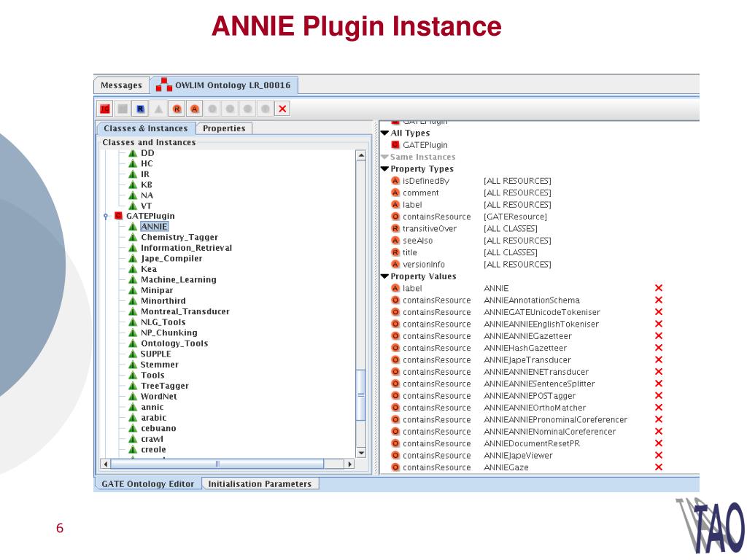Image resolution: width=747 pixels, height=560 pixels.
Task: Select the Minorthird instance
Action: (x=163, y=301)
